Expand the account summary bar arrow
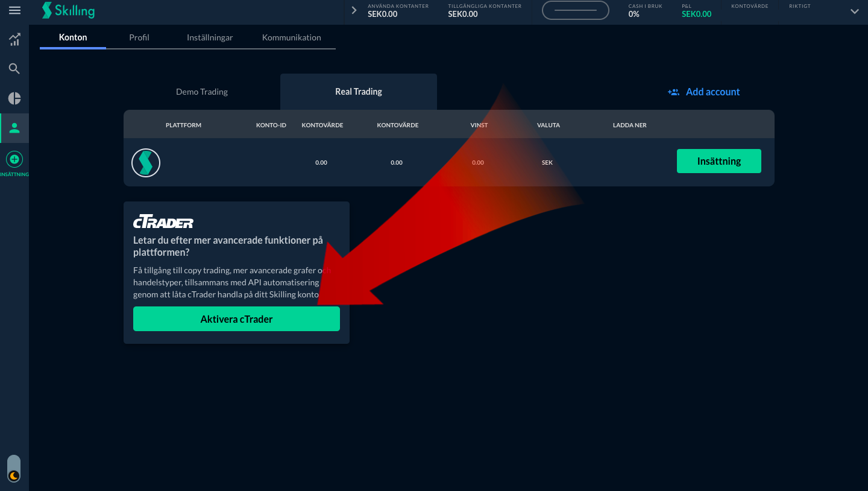 [354, 11]
